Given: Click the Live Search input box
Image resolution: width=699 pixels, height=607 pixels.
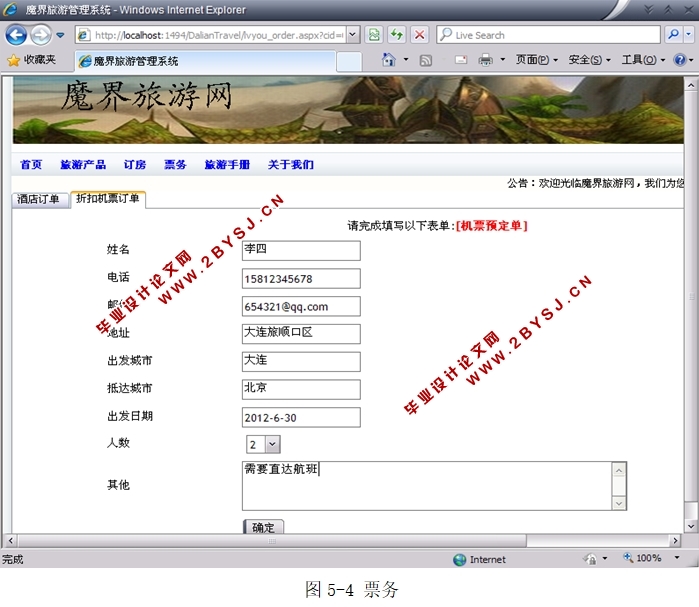Looking at the screenshot, I should click(548, 35).
